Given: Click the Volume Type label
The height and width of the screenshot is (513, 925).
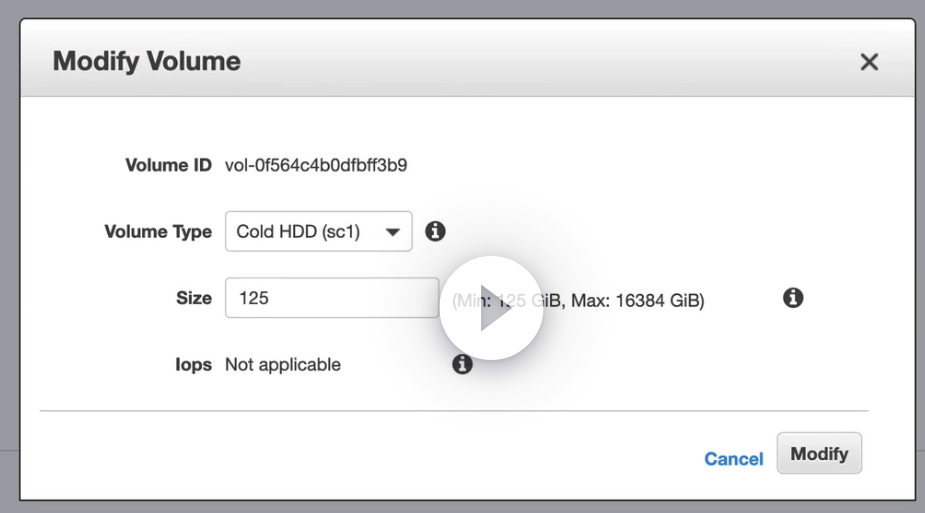Looking at the screenshot, I should click(158, 232).
